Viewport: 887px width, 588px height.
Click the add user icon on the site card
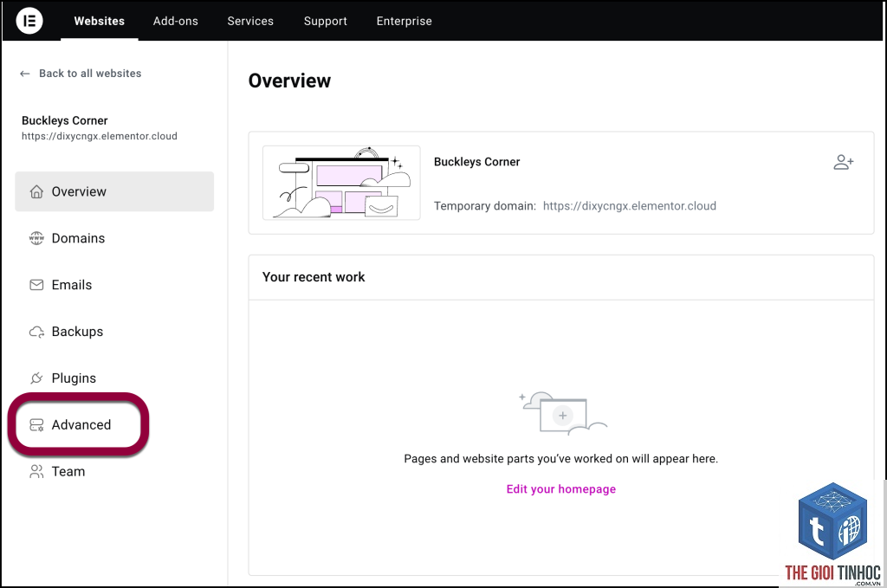click(844, 162)
